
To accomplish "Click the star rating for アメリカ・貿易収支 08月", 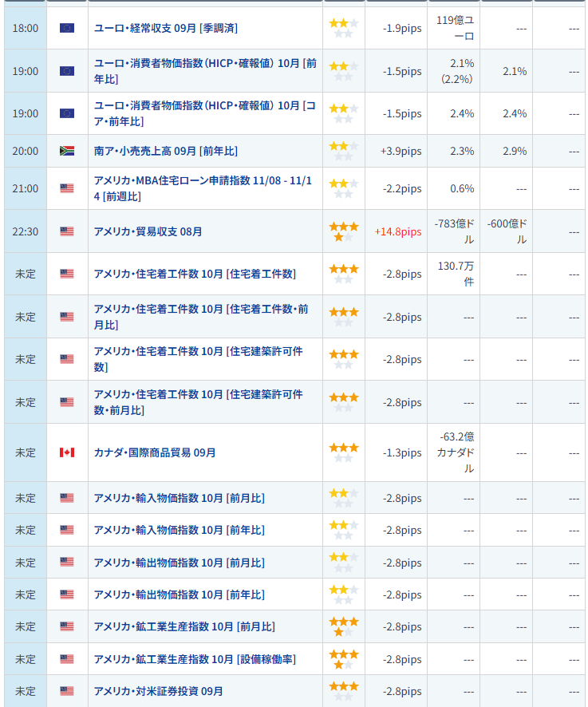I will click(x=344, y=231).
